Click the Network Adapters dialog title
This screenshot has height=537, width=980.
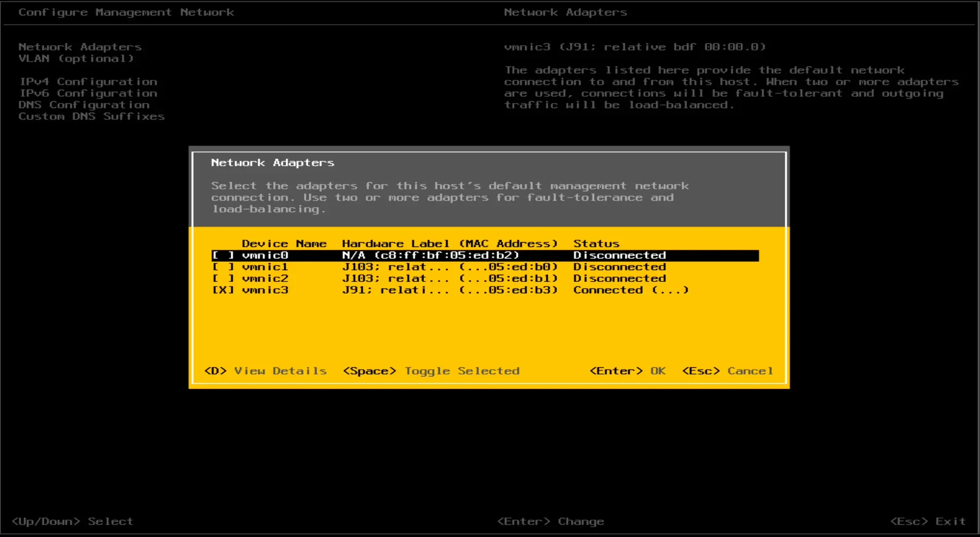[x=272, y=162]
